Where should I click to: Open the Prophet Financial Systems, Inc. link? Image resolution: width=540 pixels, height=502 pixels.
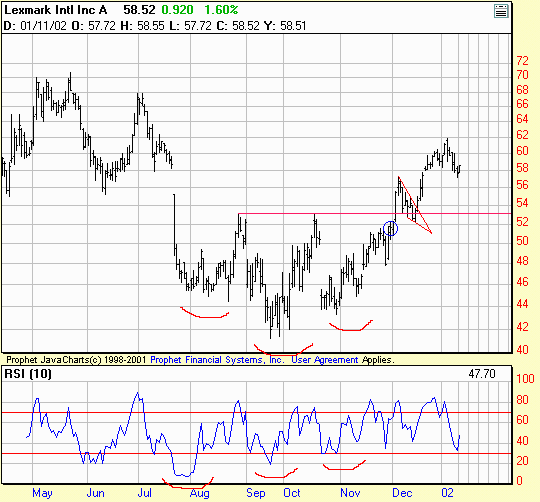click(217, 360)
